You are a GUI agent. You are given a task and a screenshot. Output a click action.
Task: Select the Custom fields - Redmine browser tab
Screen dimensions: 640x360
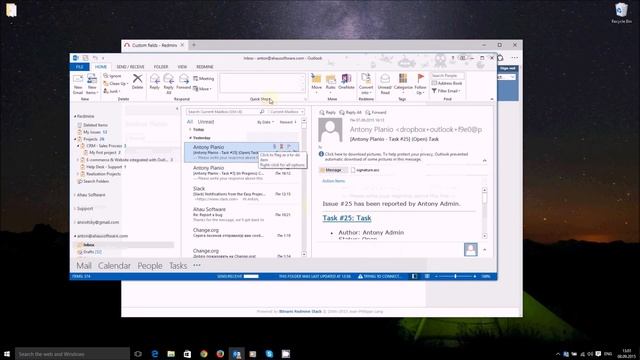(154, 45)
